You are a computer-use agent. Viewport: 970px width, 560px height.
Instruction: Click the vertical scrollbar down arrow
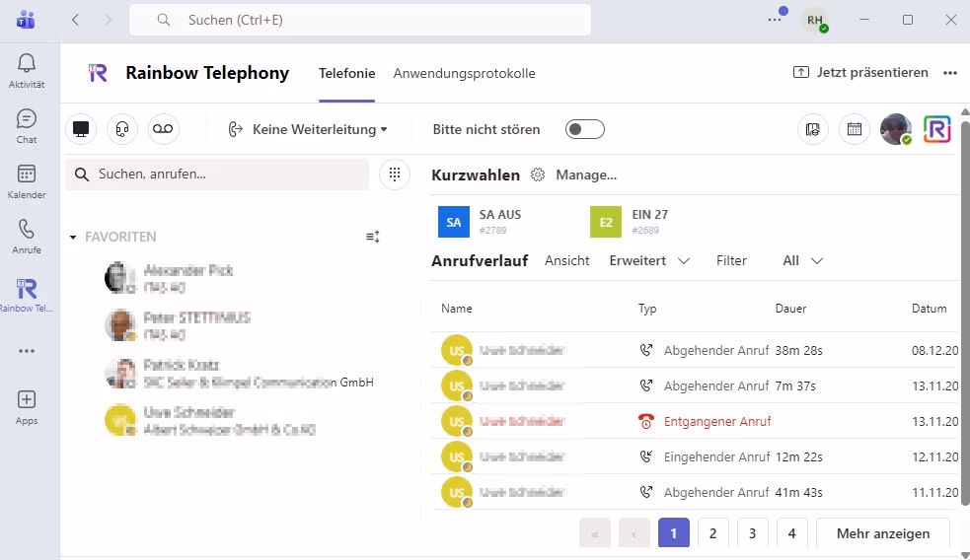click(x=964, y=554)
